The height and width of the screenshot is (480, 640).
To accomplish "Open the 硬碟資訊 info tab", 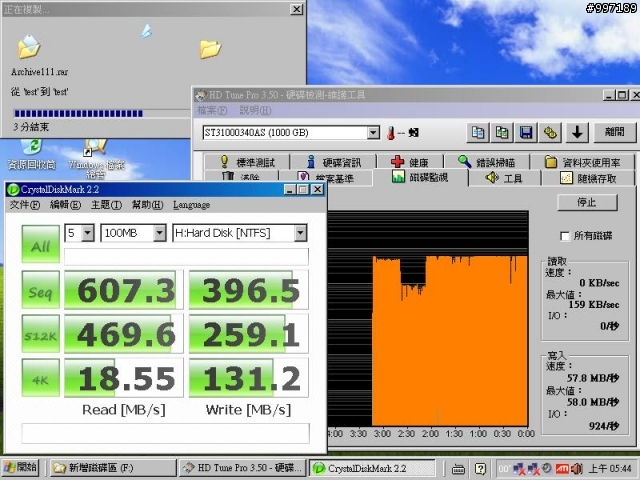I will click(x=334, y=162).
